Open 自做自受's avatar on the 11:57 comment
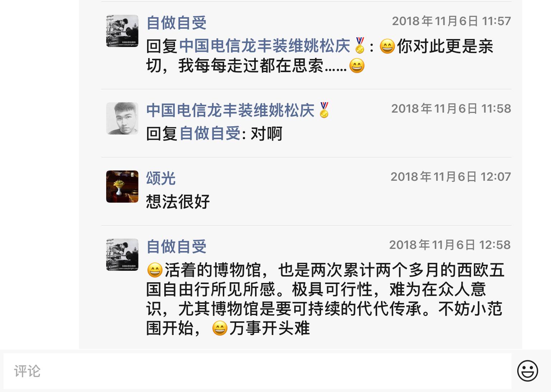Viewport: 551px width, 392px height. (x=122, y=31)
